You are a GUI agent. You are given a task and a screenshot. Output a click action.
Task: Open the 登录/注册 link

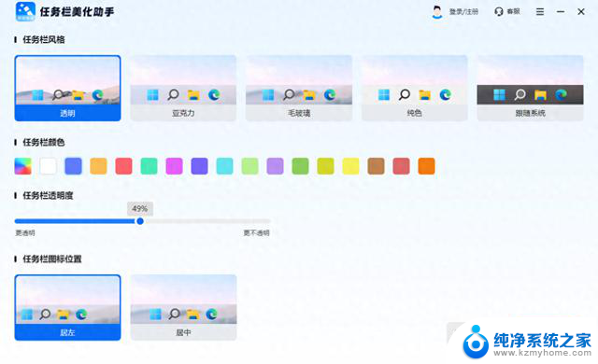pos(463,12)
